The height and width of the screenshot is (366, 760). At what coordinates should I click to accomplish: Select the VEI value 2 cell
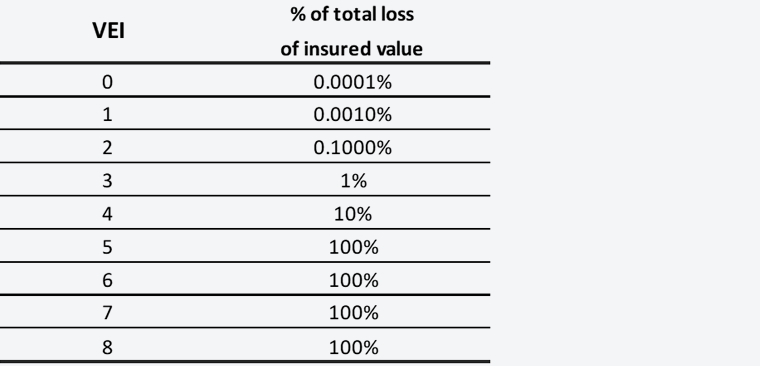click(x=108, y=148)
